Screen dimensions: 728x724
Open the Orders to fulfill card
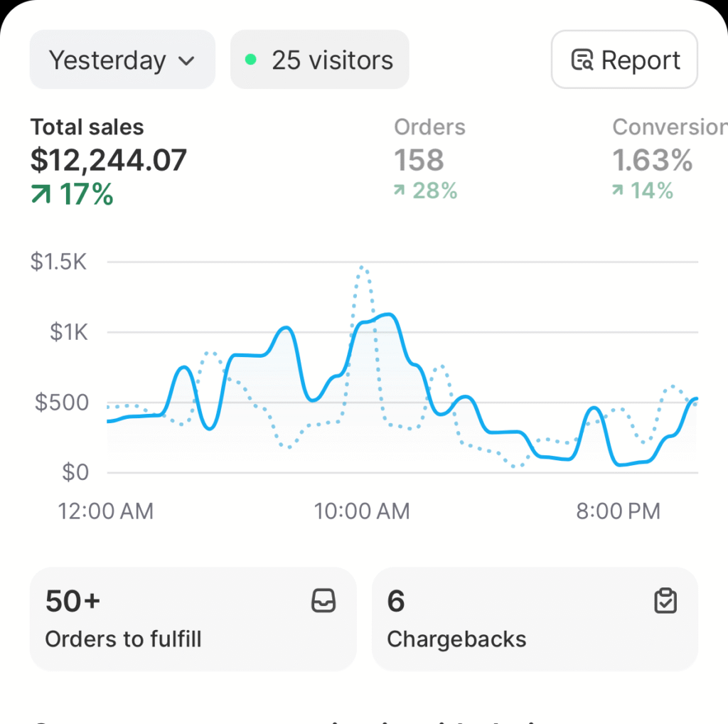pos(192,619)
